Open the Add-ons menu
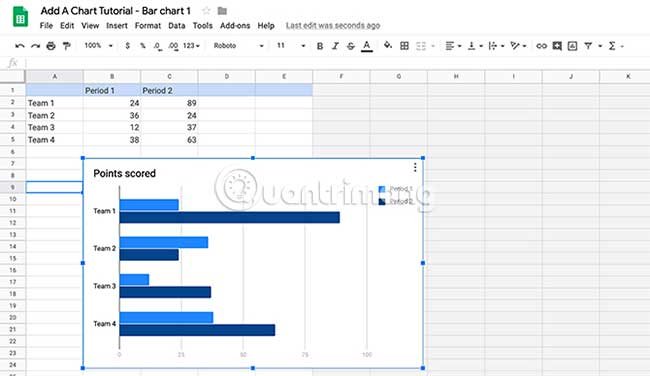 [235, 26]
